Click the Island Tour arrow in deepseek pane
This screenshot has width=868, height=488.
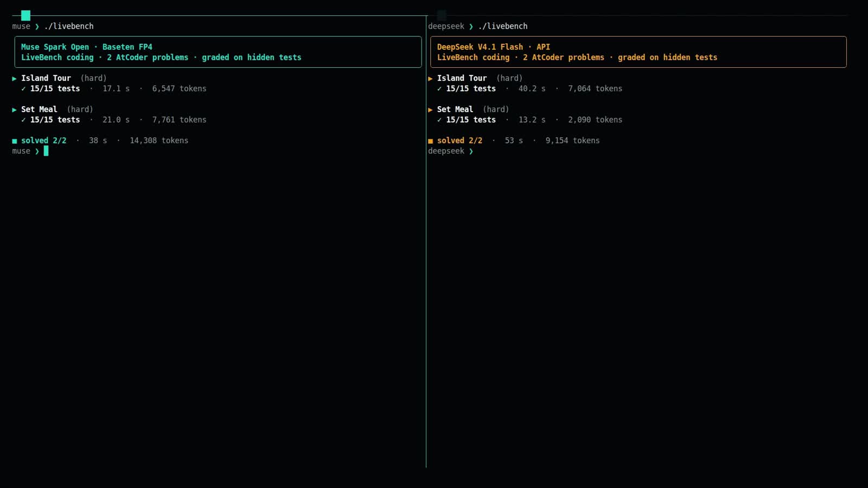[430, 79]
